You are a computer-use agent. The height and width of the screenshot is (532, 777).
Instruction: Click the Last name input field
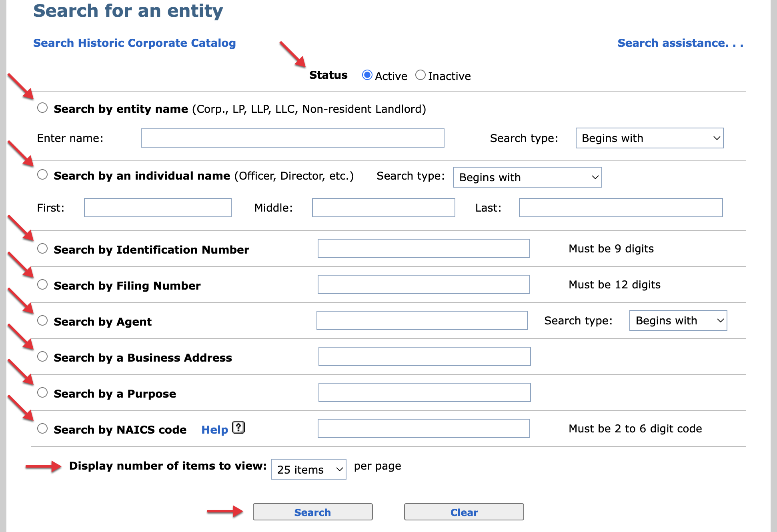pos(621,208)
